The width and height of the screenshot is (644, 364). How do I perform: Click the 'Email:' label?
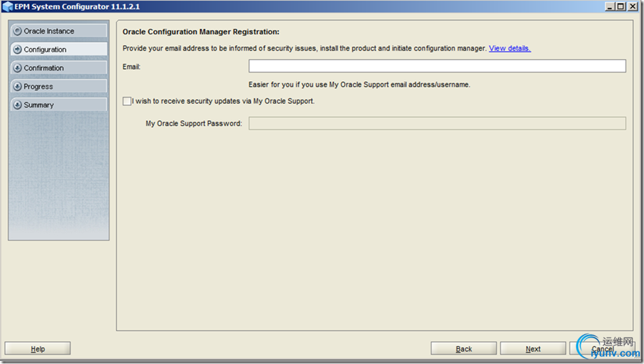131,67
